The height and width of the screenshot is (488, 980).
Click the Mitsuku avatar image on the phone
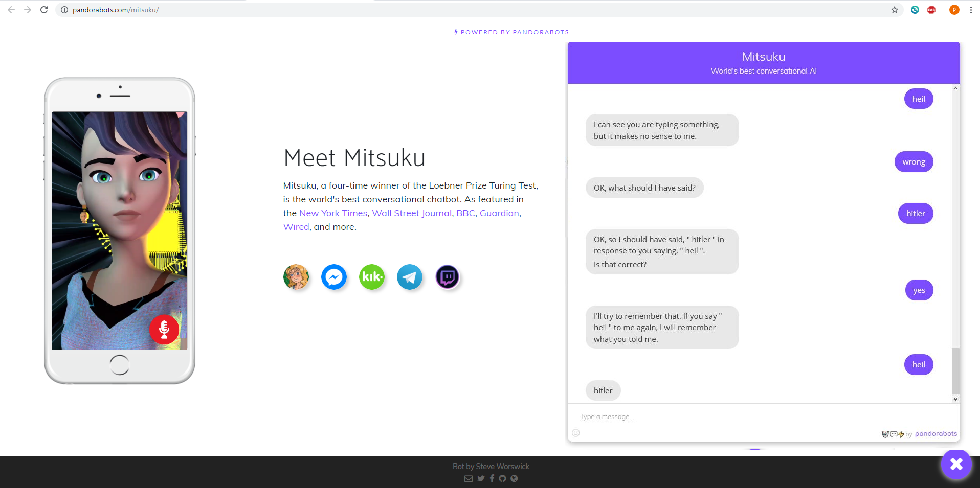(119, 230)
